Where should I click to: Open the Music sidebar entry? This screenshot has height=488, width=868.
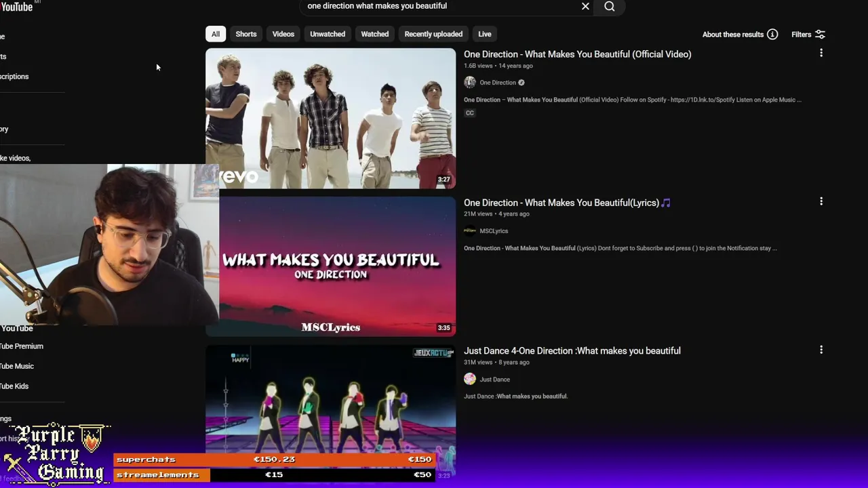tap(17, 366)
